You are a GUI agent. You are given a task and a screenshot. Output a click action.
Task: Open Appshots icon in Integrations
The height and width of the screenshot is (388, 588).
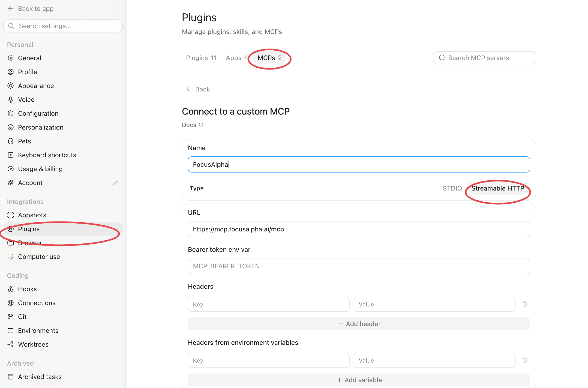pos(11,215)
